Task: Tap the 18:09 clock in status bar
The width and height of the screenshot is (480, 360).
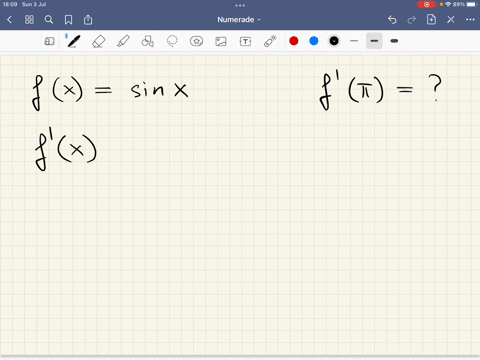Action: tap(10, 4)
